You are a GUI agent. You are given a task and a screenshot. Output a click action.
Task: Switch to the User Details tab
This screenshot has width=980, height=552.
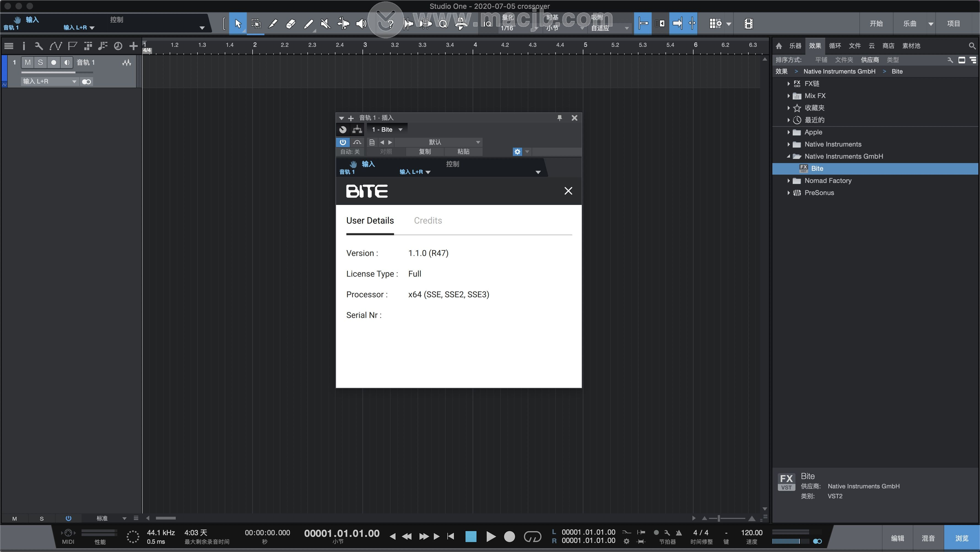pos(370,221)
